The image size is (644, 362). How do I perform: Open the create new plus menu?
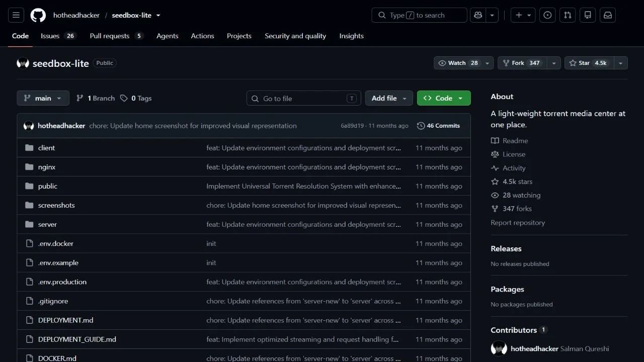click(523, 15)
